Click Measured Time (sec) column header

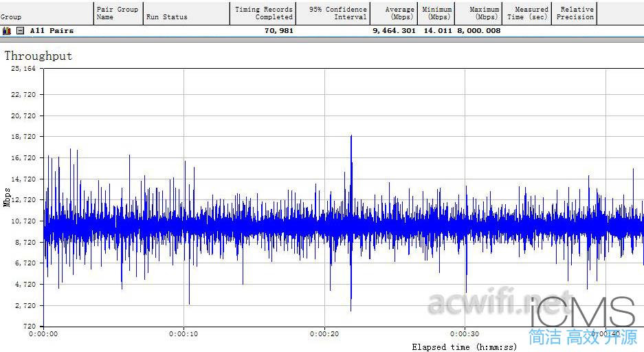pyautogui.click(x=526, y=13)
